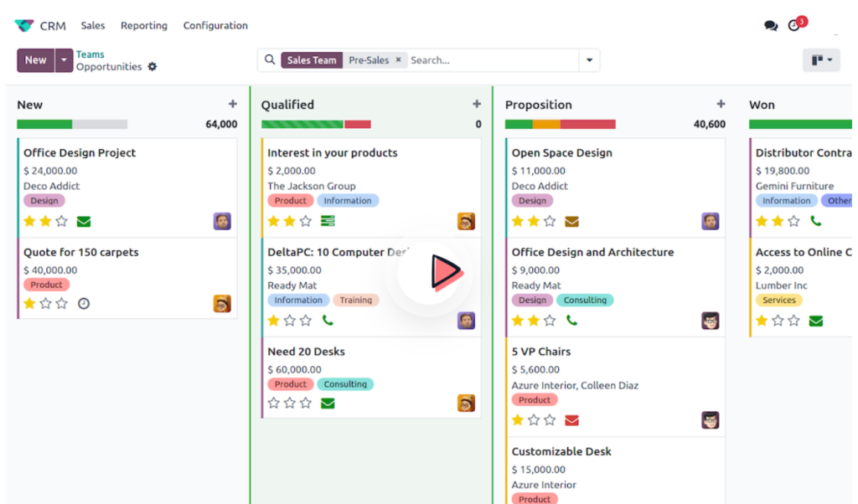Screen dimensions: 858x504
Task: Click avatar on Open Space Design
Action: [711, 221]
